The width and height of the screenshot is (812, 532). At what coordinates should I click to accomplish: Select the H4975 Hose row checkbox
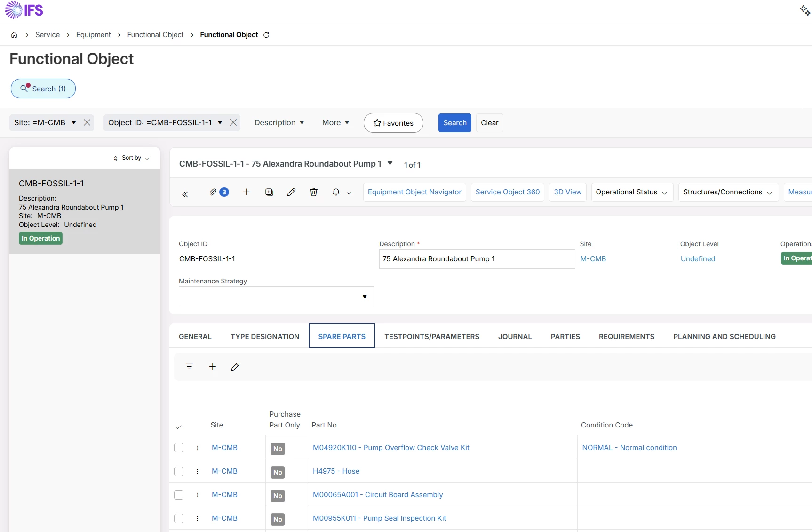click(179, 471)
